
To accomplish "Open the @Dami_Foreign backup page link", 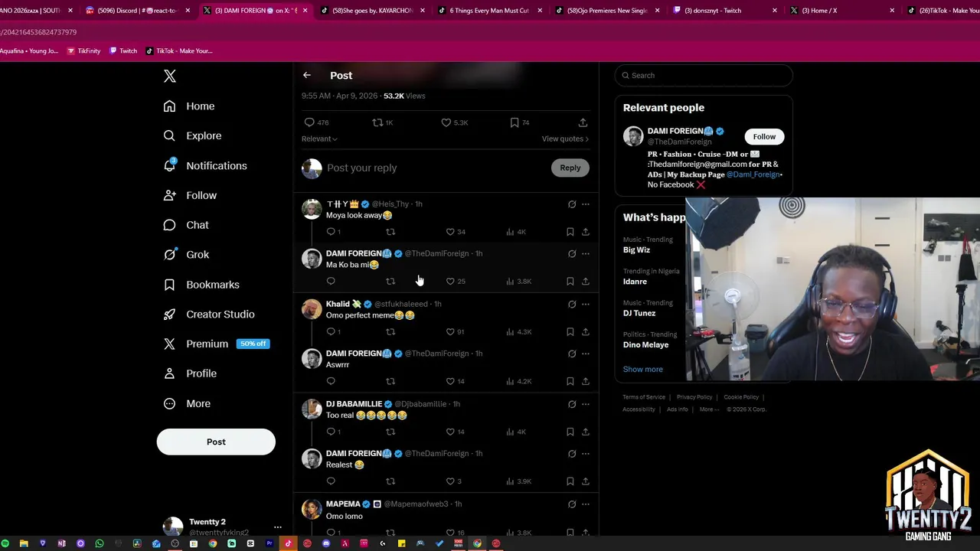I will coord(753,174).
